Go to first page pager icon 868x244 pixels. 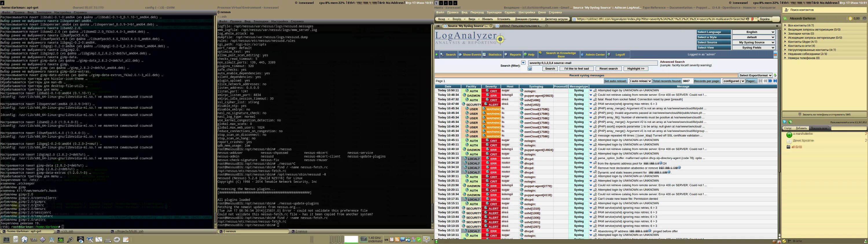pos(760,81)
